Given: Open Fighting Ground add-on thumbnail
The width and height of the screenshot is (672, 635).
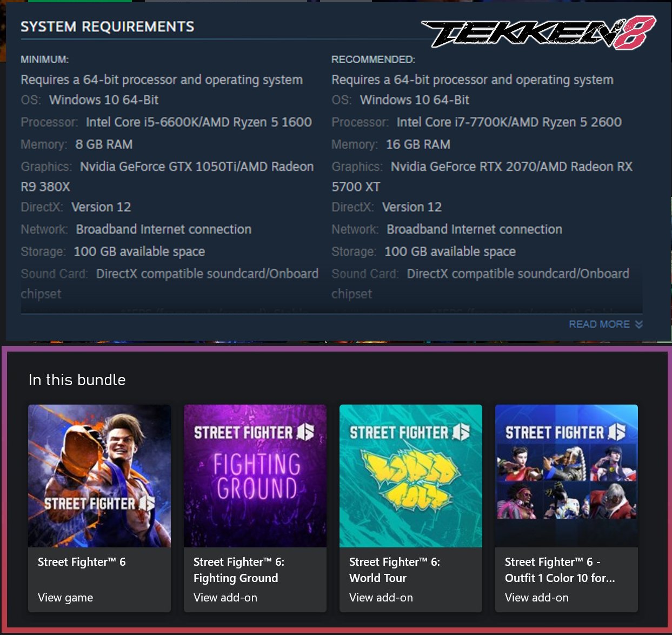Looking at the screenshot, I should [255, 476].
